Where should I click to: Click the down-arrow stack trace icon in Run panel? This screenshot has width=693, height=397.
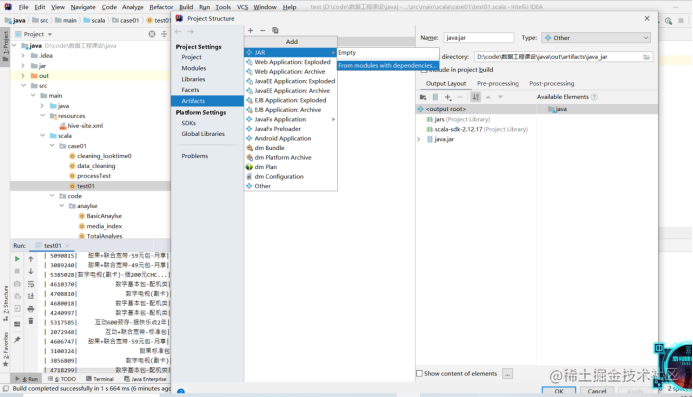(30, 271)
